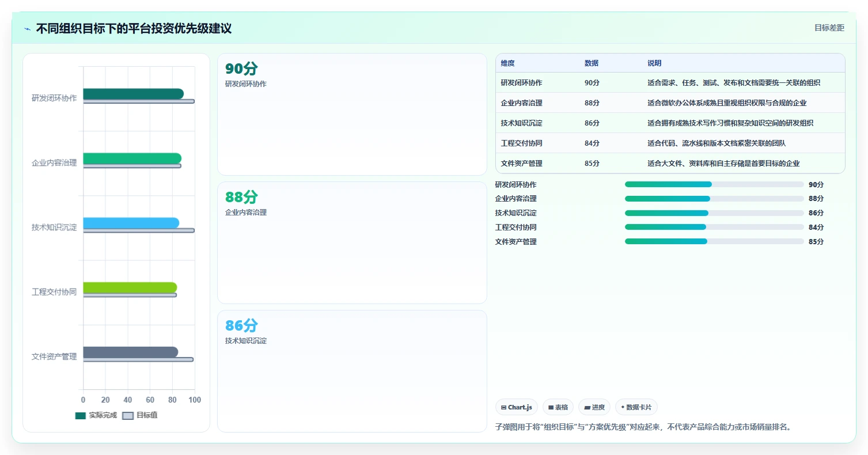Toggle the 实际完成 legend swatch
The height and width of the screenshot is (455, 868).
(x=80, y=415)
